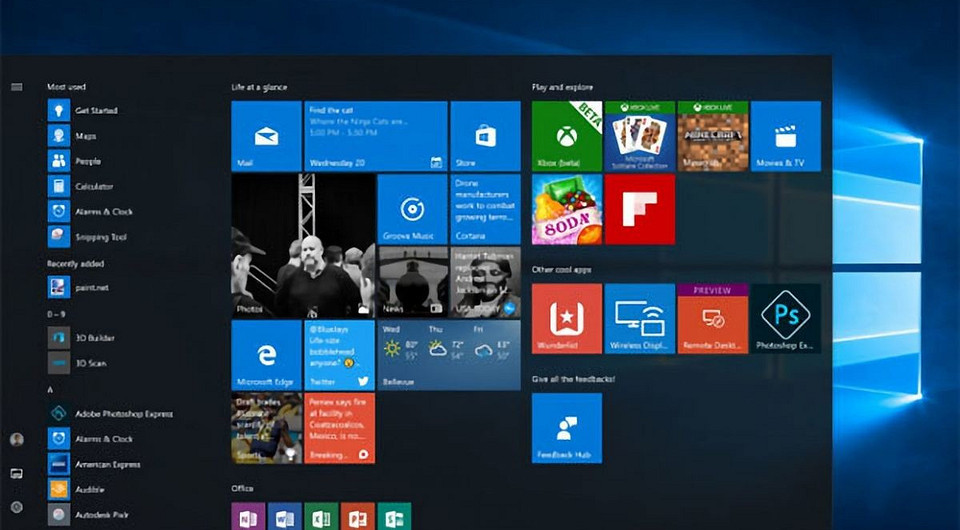
Task: Open SharePoint tile in Office group
Action: point(394,516)
